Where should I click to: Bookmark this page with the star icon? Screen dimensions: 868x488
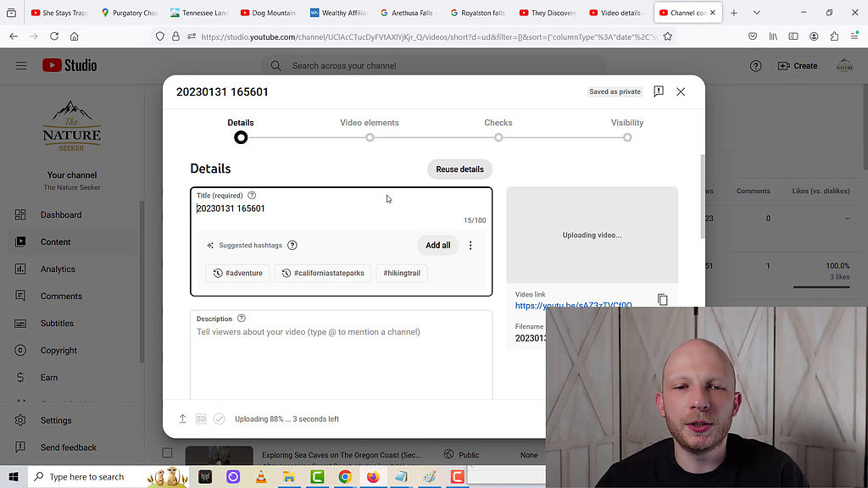tap(668, 36)
